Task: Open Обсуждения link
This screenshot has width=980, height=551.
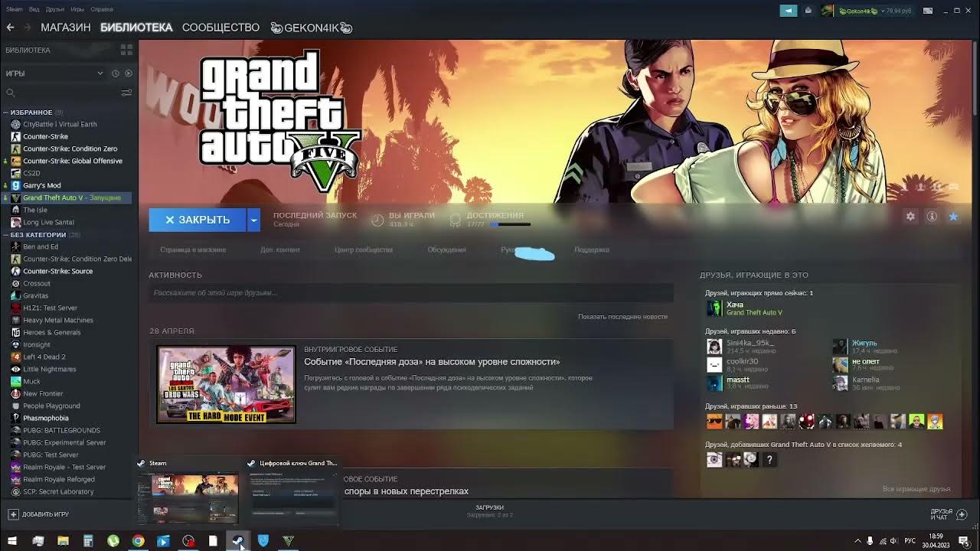Action: 446,249
